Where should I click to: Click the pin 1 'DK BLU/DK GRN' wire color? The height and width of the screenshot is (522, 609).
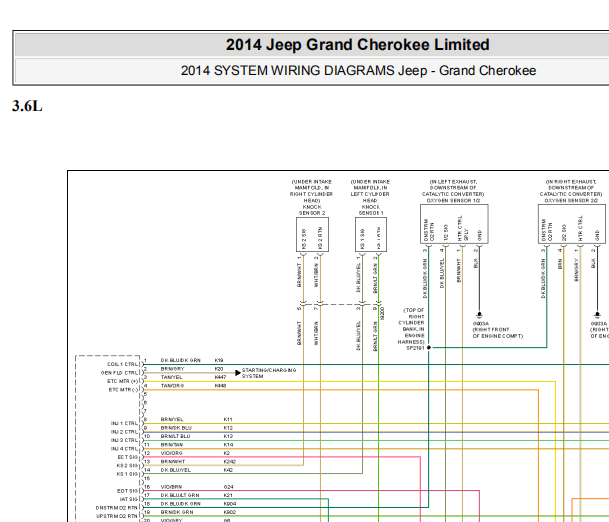(181, 360)
